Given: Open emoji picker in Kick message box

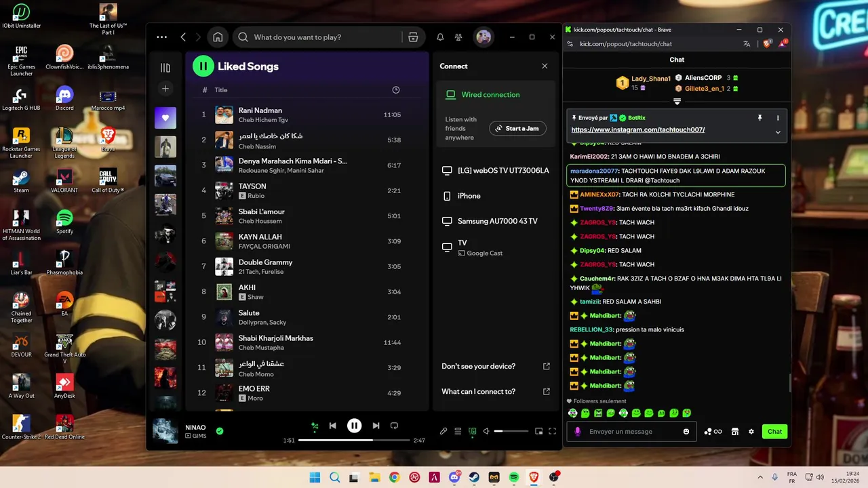Looking at the screenshot, I should [686, 432].
